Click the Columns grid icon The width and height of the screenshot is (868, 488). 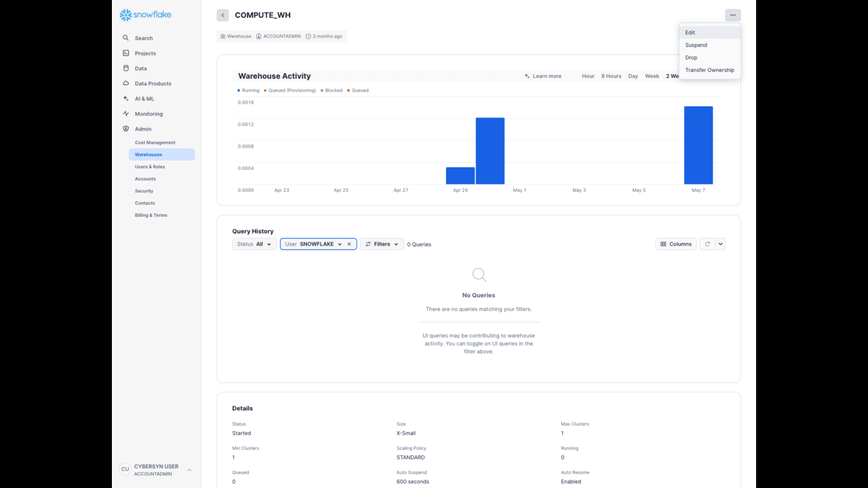click(663, 244)
